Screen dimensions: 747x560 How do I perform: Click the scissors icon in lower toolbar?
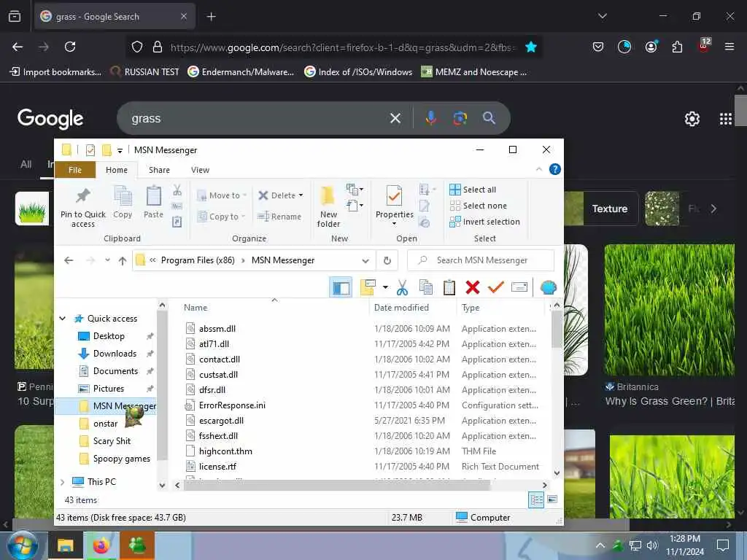click(x=403, y=287)
